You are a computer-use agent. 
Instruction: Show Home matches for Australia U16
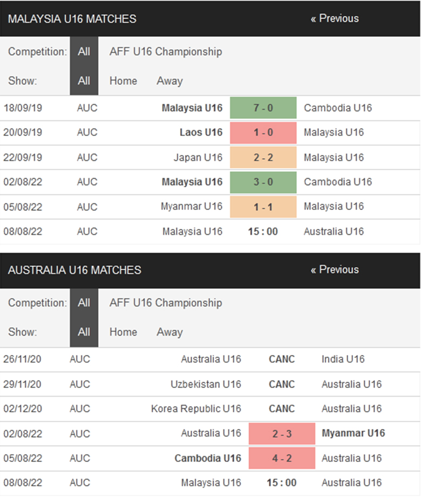pyautogui.click(x=123, y=332)
